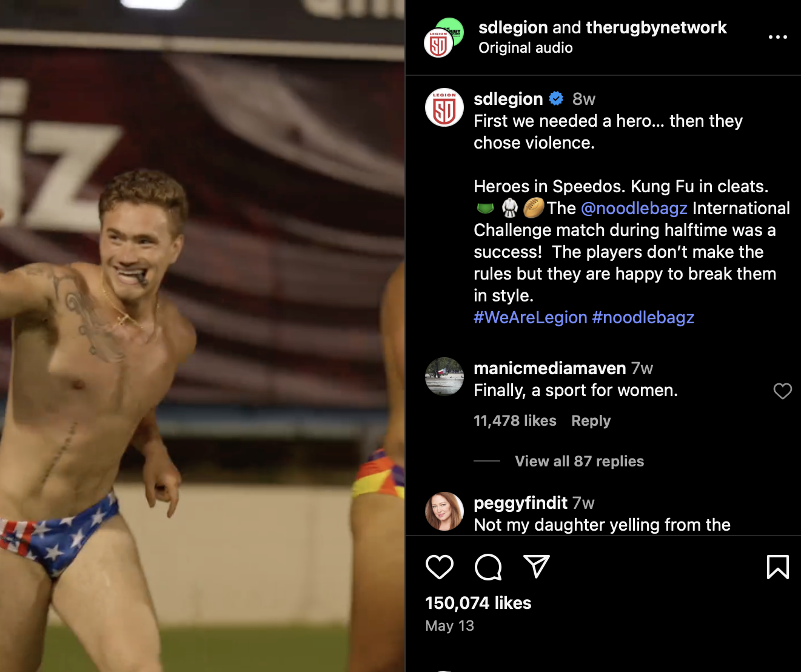This screenshot has height=672, width=801.
Task: Open the three-dot more options menu
Action: tap(777, 37)
